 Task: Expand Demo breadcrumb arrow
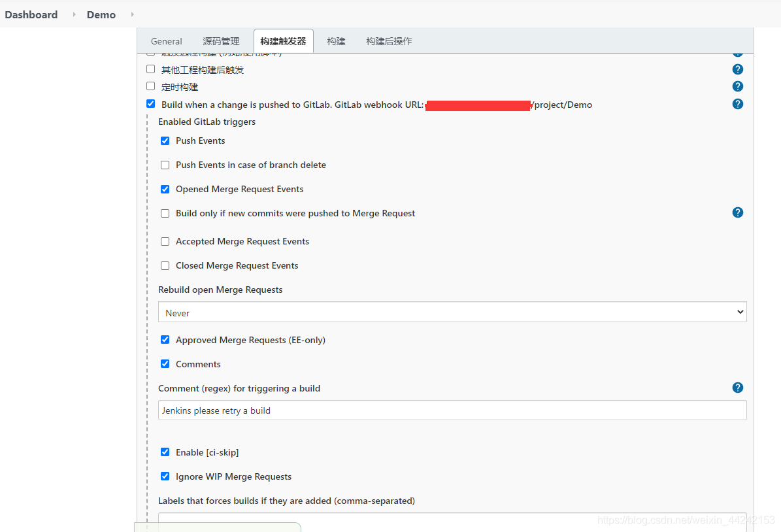[132, 14]
